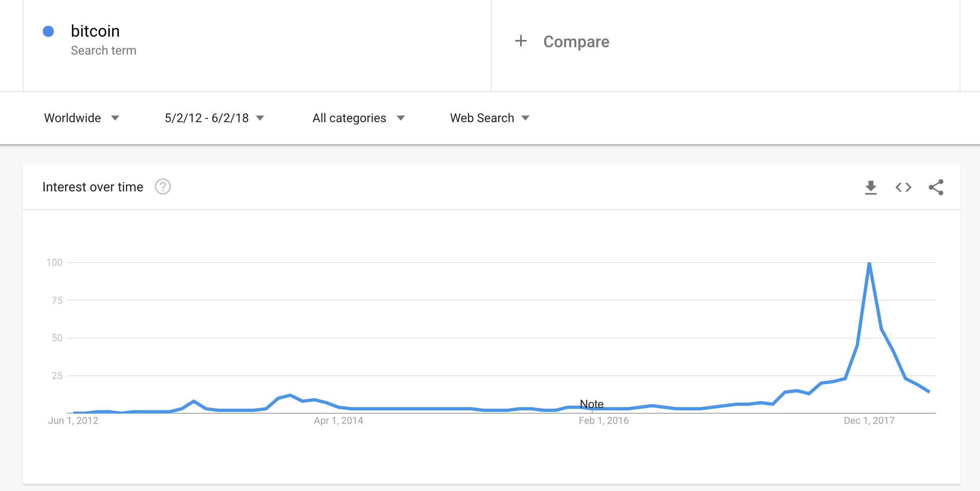Click the Dec 1, 2017 axis label

click(869, 421)
